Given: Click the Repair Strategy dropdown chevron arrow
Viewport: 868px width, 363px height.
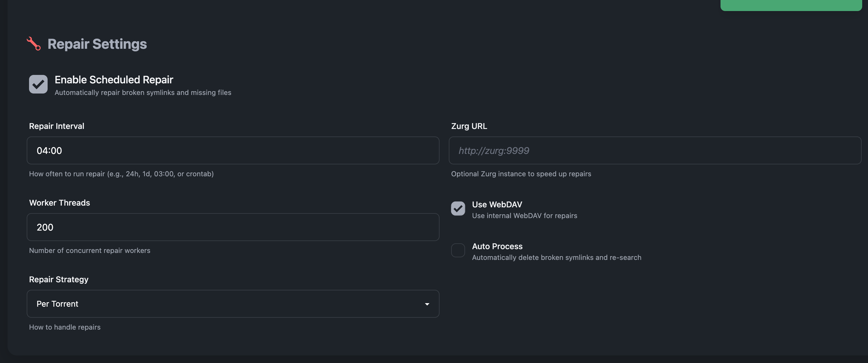Looking at the screenshot, I should coord(427,304).
